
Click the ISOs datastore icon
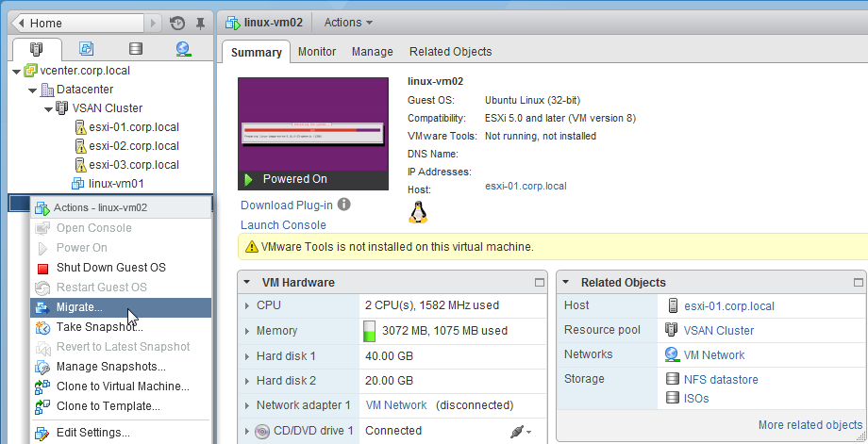click(x=672, y=398)
